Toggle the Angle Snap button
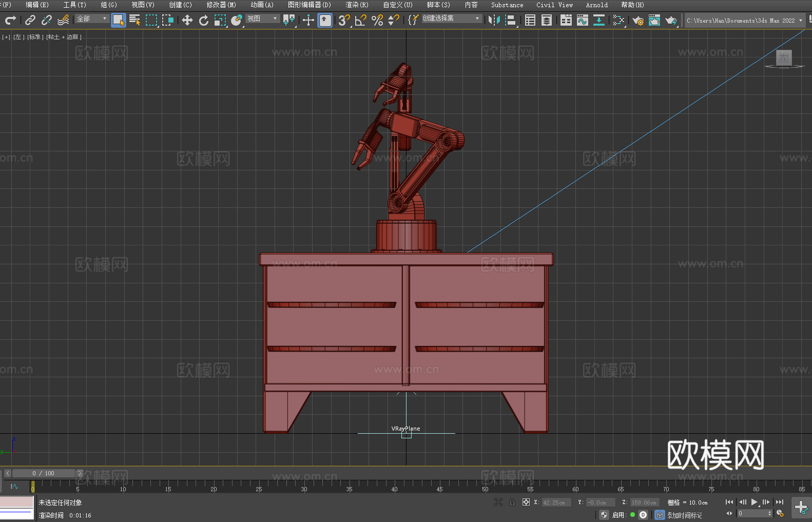 360,20
